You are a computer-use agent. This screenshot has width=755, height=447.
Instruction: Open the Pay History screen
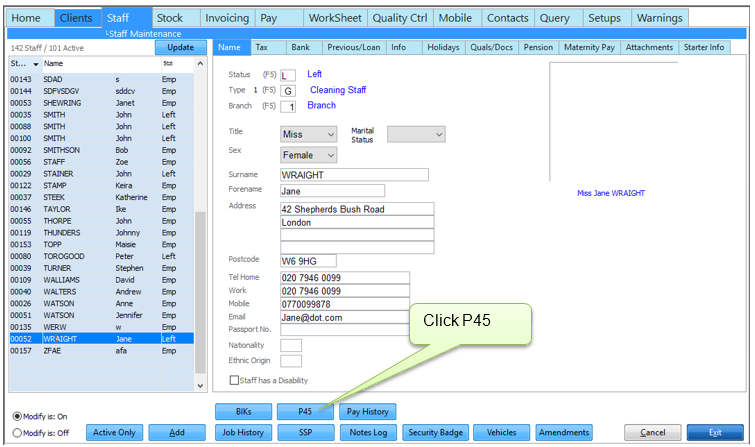(368, 411)
